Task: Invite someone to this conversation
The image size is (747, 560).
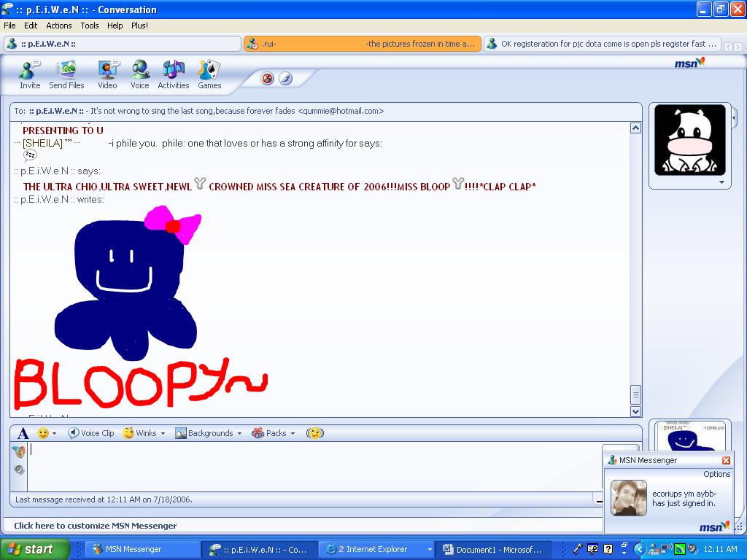Action: coord(29,75)
